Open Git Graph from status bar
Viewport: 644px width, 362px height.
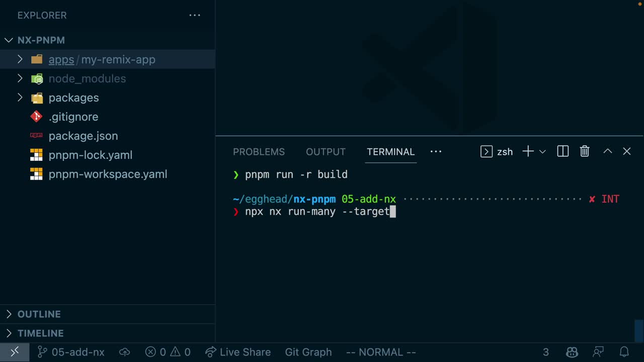(308, 352)
